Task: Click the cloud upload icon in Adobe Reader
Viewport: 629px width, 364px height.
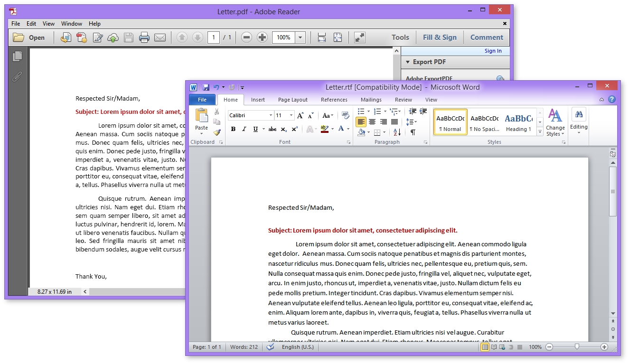Action: pyautogui.click(x=113, y=37)
